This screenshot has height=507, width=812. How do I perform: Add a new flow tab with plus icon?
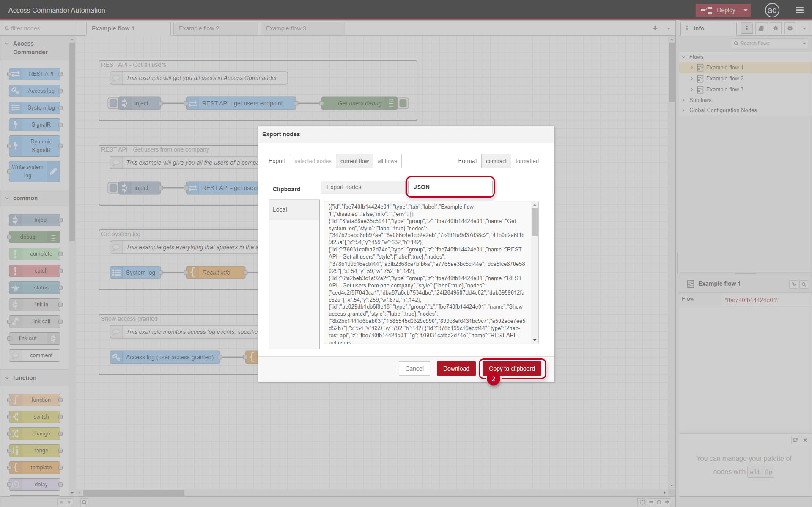click(x=655, y=28)
